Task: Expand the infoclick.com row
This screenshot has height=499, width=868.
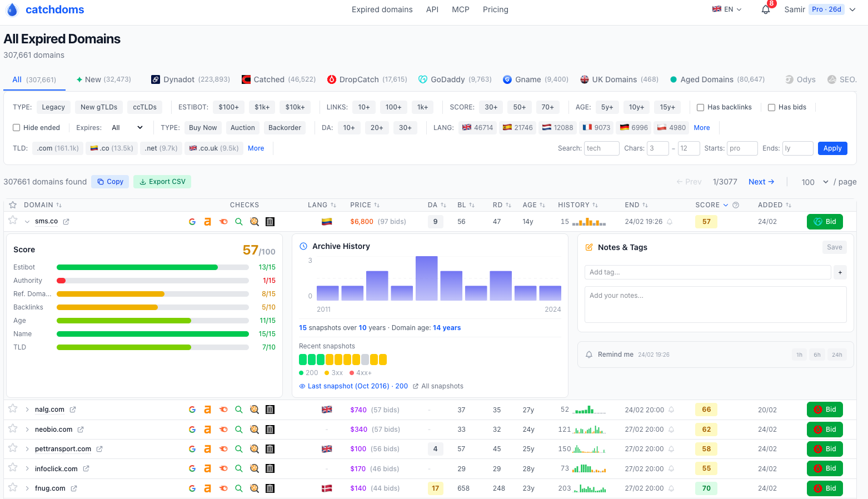Action: click(x=27, y=469)
